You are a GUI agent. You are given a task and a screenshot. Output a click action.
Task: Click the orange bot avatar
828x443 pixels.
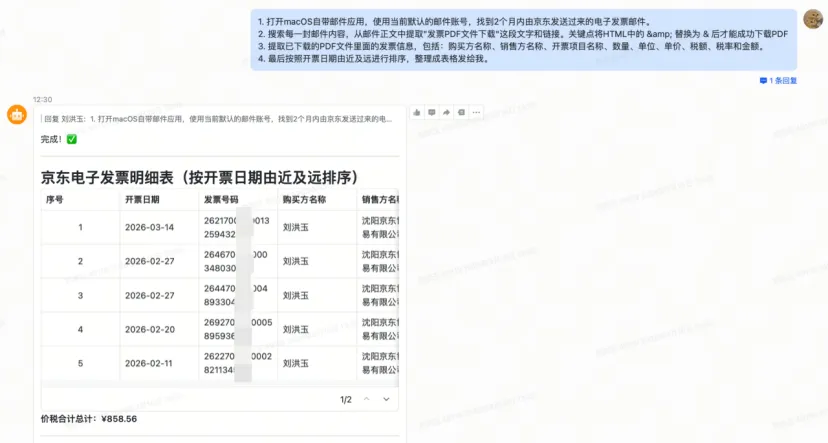(x=17, y=115)
